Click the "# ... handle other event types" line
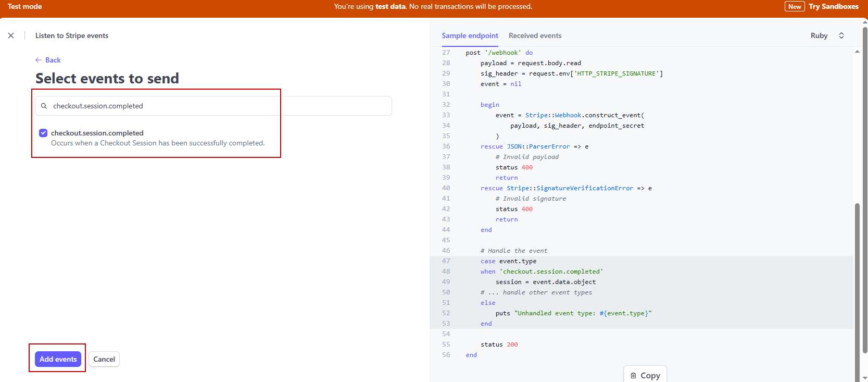This screenshot has height=382, width=868. pos(536,292)
